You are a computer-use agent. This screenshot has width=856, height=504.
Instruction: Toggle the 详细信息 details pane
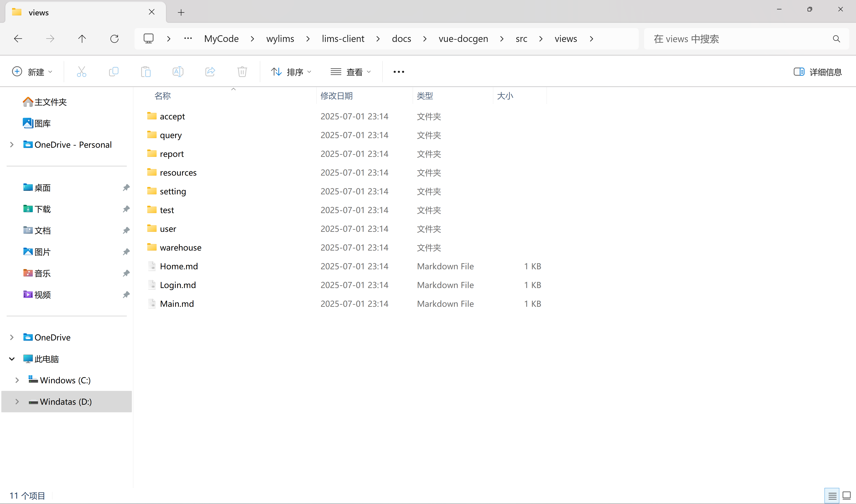[x=818, y=72]
